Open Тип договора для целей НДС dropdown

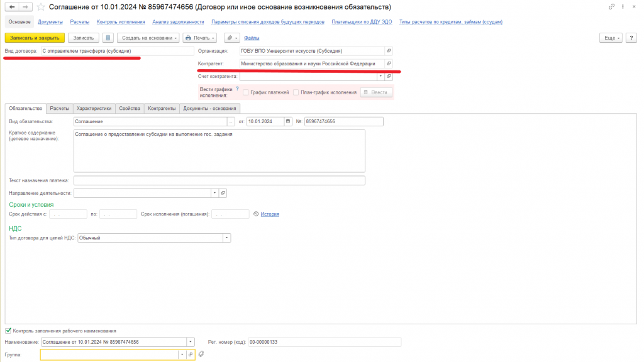[x=226, y=238]
